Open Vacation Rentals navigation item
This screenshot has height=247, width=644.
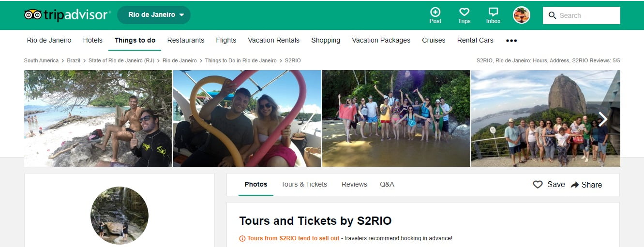[273, 40]
